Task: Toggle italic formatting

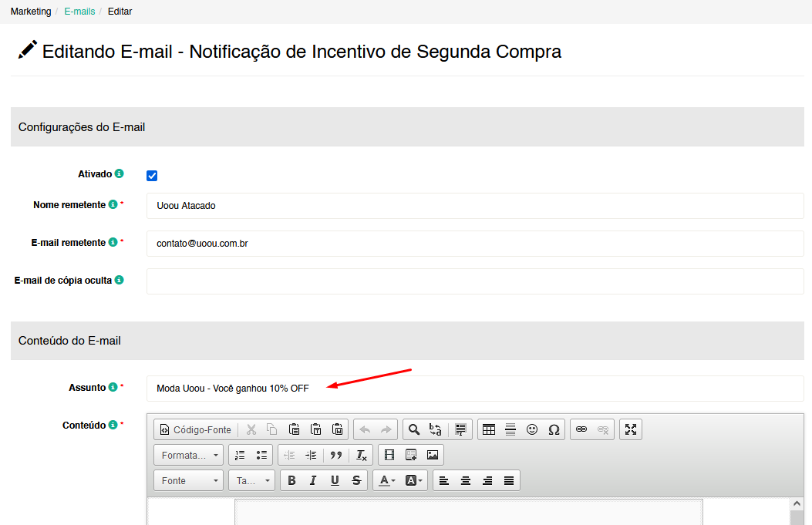Action: coord(313,480)
